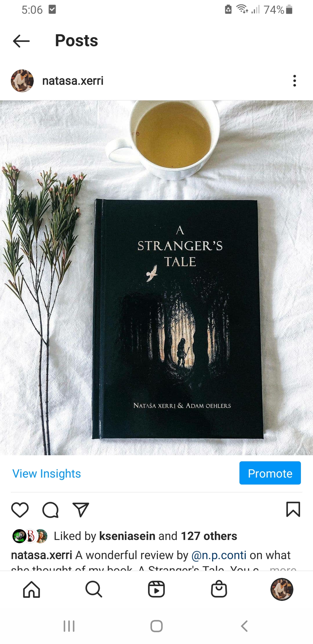Open kseniasein's profile from likes line
313x644 pixels.
(127, 536)
